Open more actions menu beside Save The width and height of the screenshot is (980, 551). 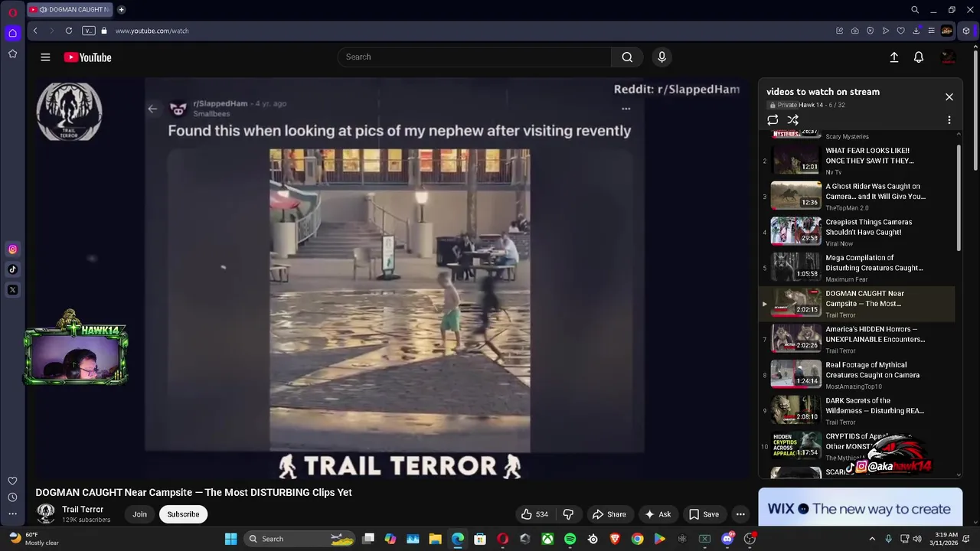click(740, 514)
